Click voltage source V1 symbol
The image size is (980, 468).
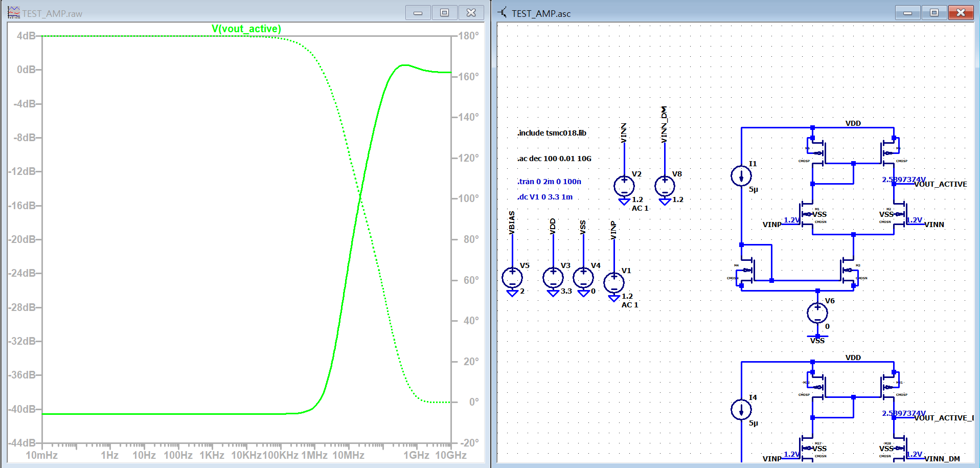click(x=614, y=283)
